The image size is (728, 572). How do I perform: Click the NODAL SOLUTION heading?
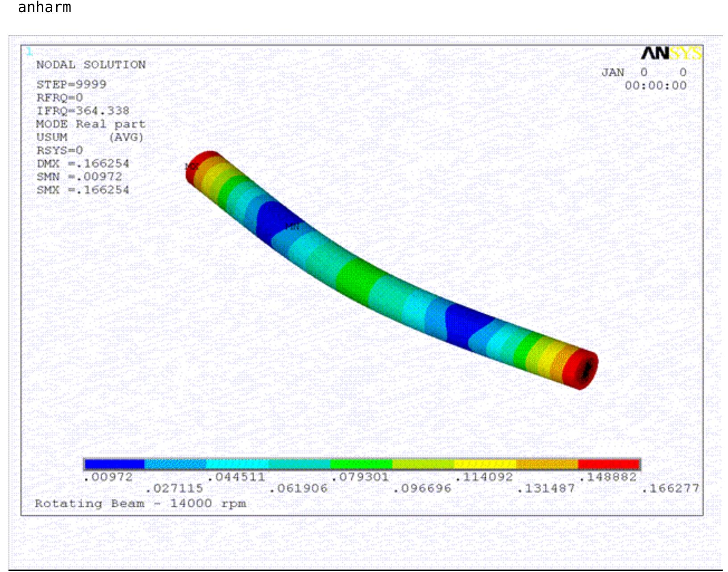tap(91, 65)
